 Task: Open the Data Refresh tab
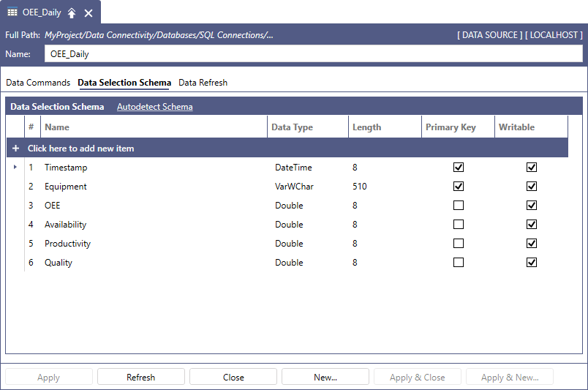(203, 83)
